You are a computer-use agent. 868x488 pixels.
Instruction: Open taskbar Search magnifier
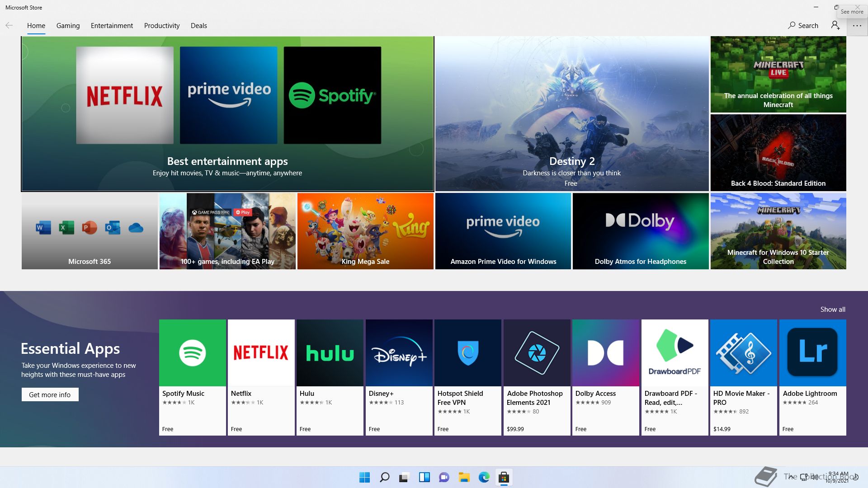(385, 477)
